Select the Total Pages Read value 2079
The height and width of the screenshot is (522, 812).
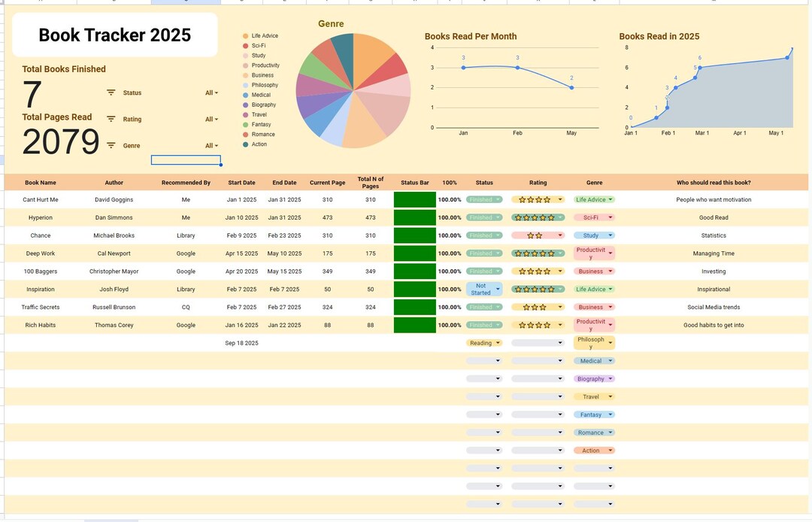click(61, 141)
